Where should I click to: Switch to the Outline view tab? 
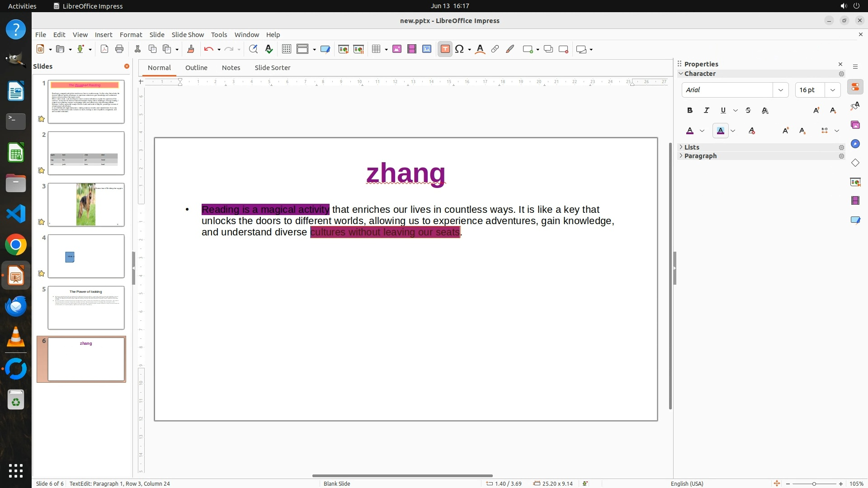(x=196, y=68)
